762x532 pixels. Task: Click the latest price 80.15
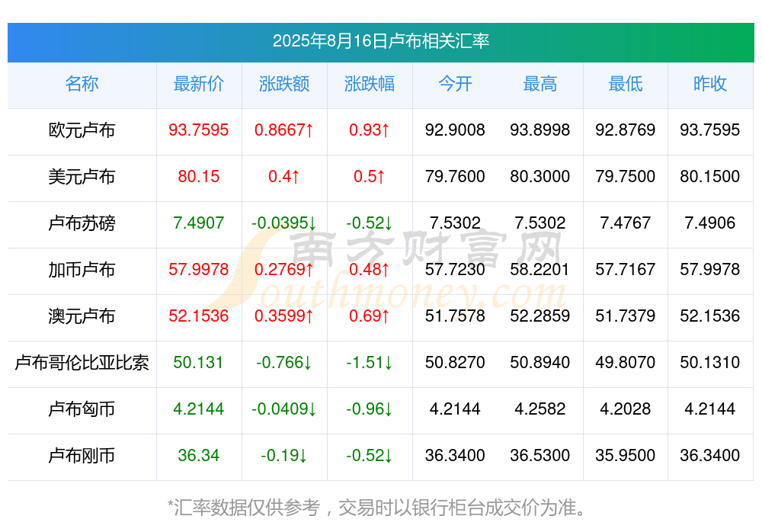[x=199, y=176]
